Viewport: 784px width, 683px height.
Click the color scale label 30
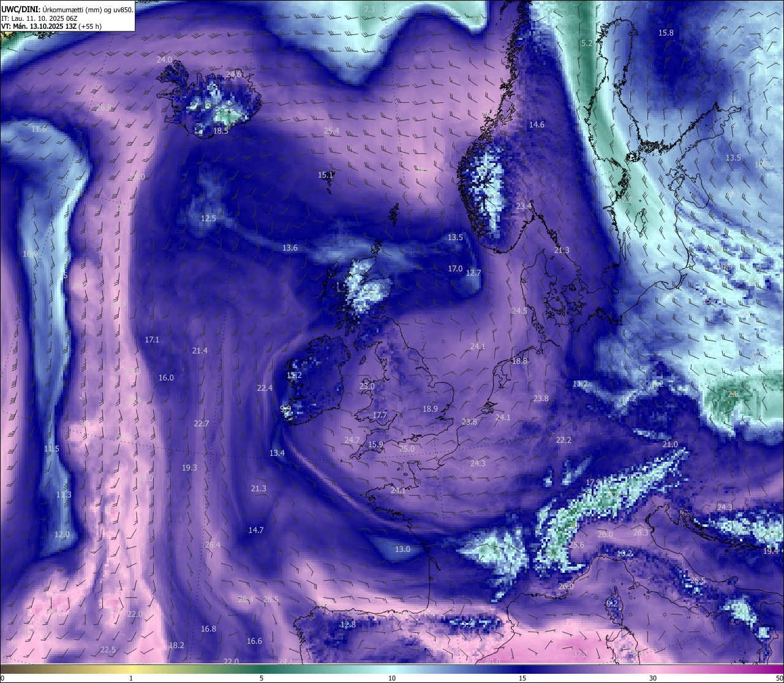click(x=653, y=678)
